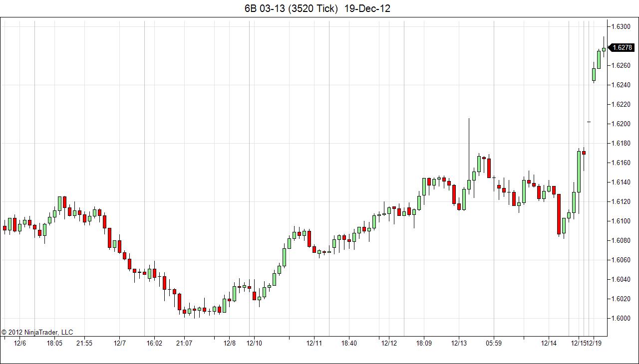This screenshot has width=639, height=364.
Task: Click the 1.6080 price axis label
Action: [x=622, y=240]
